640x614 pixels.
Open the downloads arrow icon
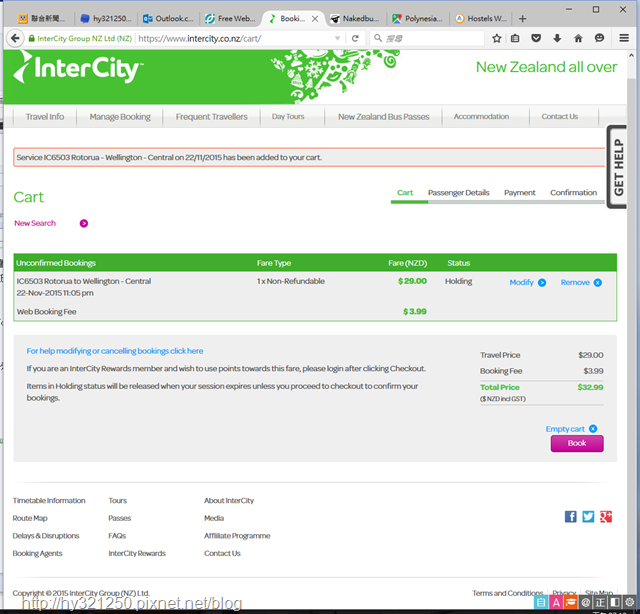point(557,38)
